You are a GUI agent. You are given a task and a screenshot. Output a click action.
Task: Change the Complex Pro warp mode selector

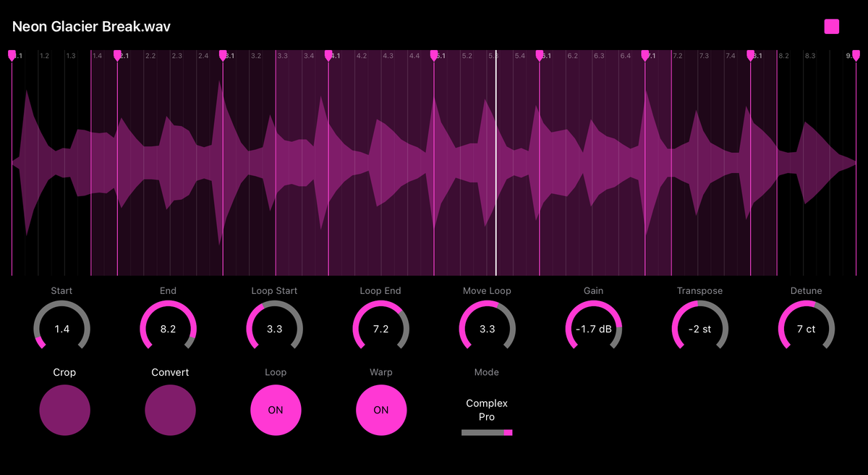click(x=487, y=411)
